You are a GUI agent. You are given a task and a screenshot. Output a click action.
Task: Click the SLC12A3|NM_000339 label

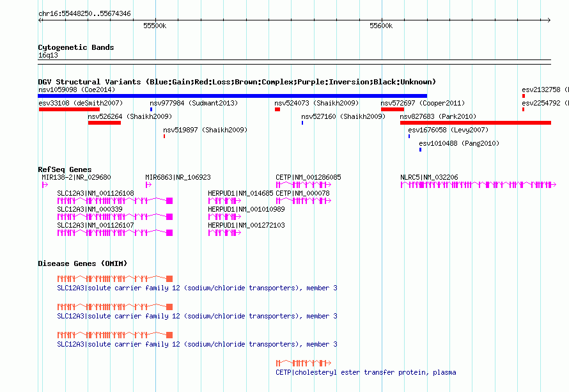[x=90, y=210]
